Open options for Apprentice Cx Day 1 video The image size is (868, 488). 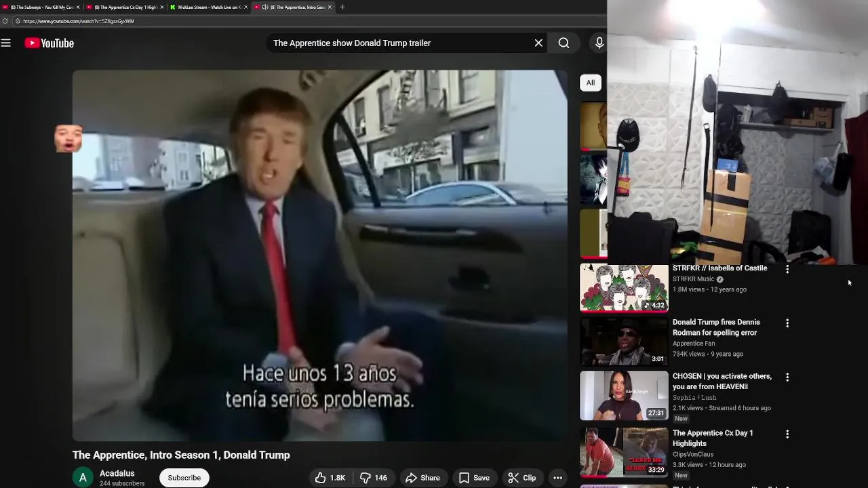(787, 434)
